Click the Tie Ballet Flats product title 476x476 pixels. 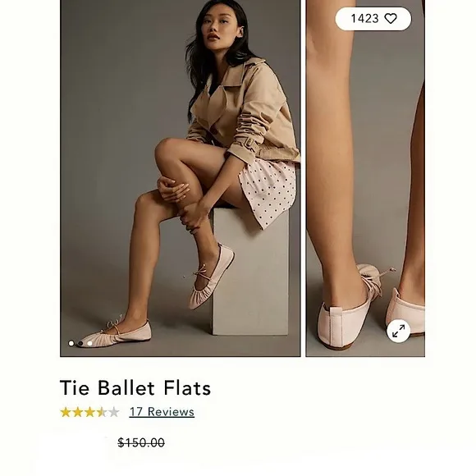click(x=135, y=387)
